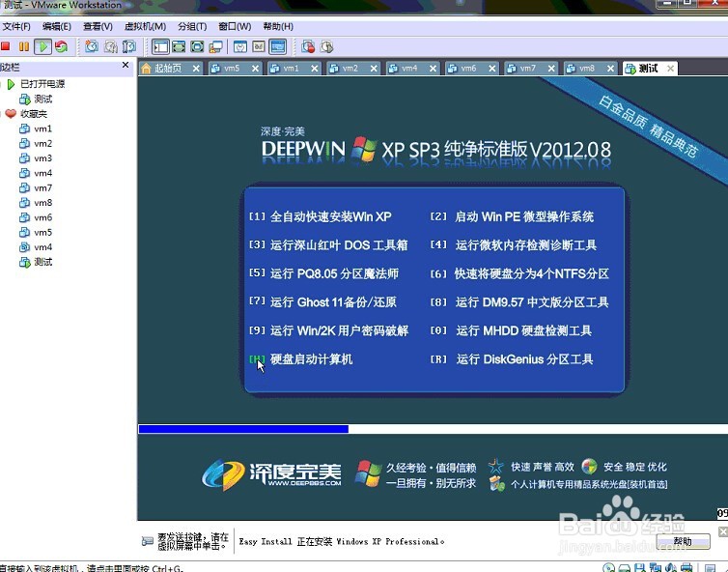Open the 帮助(H) menu

278,26
